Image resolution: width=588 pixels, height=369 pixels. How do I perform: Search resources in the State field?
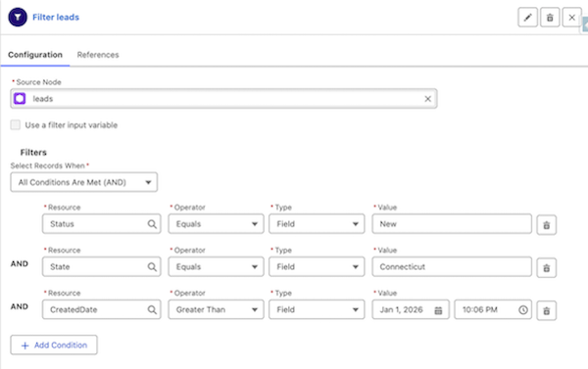pyautogui.click(x=152, y=267)
